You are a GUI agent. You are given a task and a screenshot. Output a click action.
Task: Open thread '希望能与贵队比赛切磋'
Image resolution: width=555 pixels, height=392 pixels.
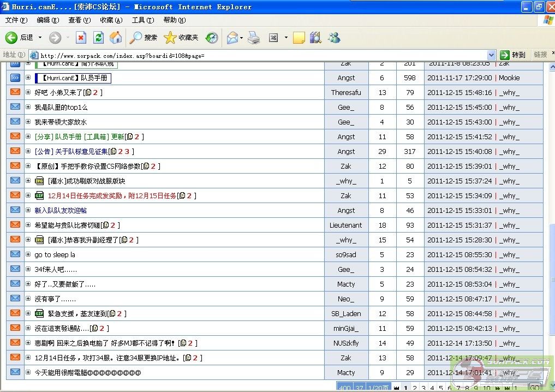pyautogui.click(x=67, y=225)
